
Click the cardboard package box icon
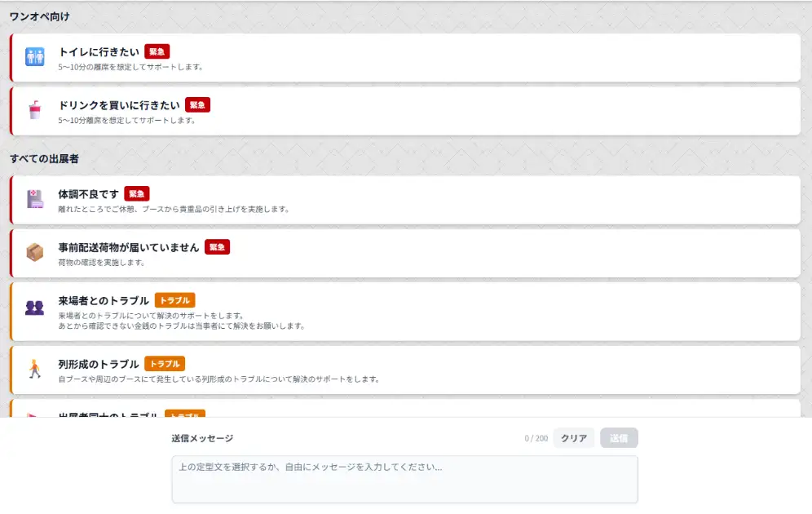(34, 253)
